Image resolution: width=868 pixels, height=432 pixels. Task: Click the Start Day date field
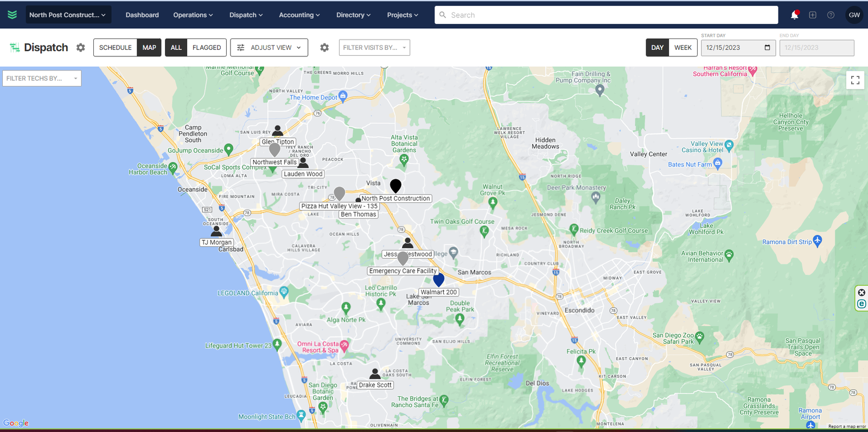[x=737, y=48]
